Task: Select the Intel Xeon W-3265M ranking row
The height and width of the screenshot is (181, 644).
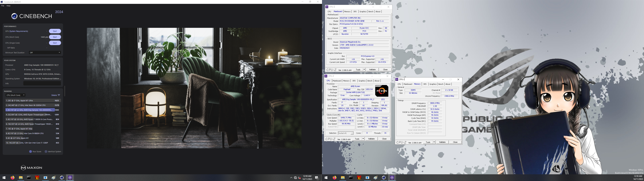Action: click(33, 105)
